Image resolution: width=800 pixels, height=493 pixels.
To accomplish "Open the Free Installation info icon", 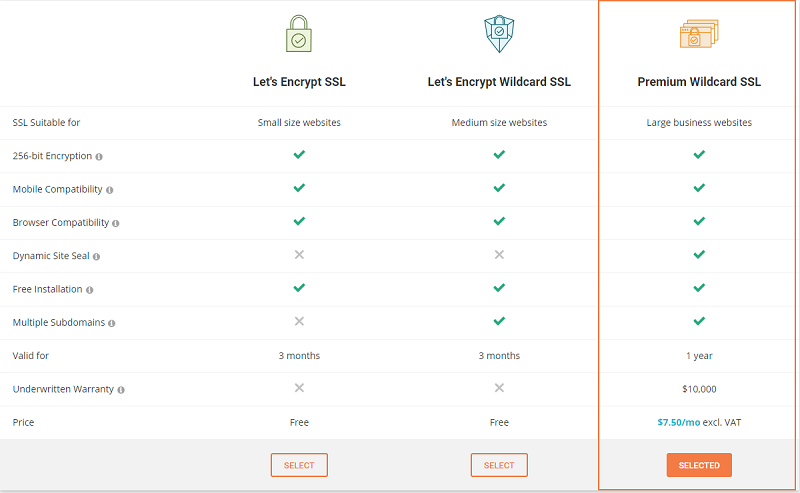I will coord(89,290).
